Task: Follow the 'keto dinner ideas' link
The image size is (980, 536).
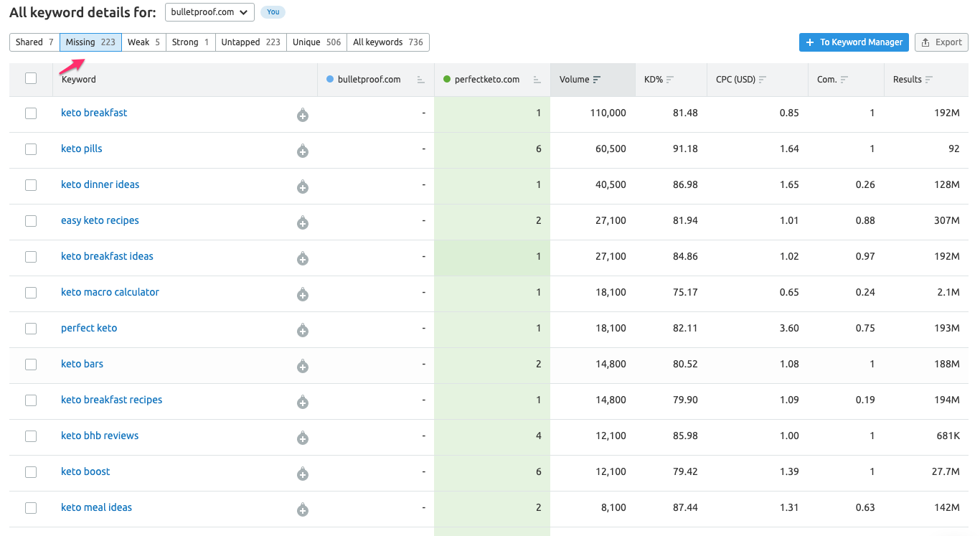Action: click(x=100, y=184)
